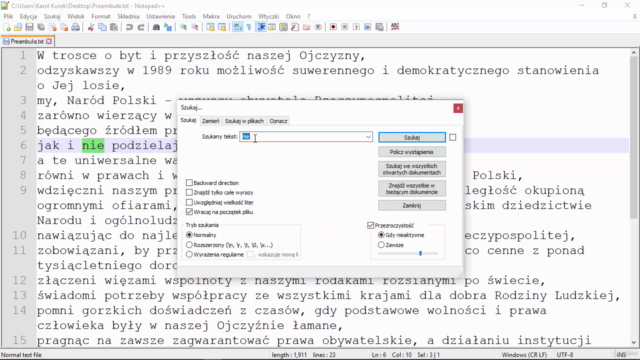Click the Zoom Out toolbar icon
640x360 pixels.
(x=195, y=27)
